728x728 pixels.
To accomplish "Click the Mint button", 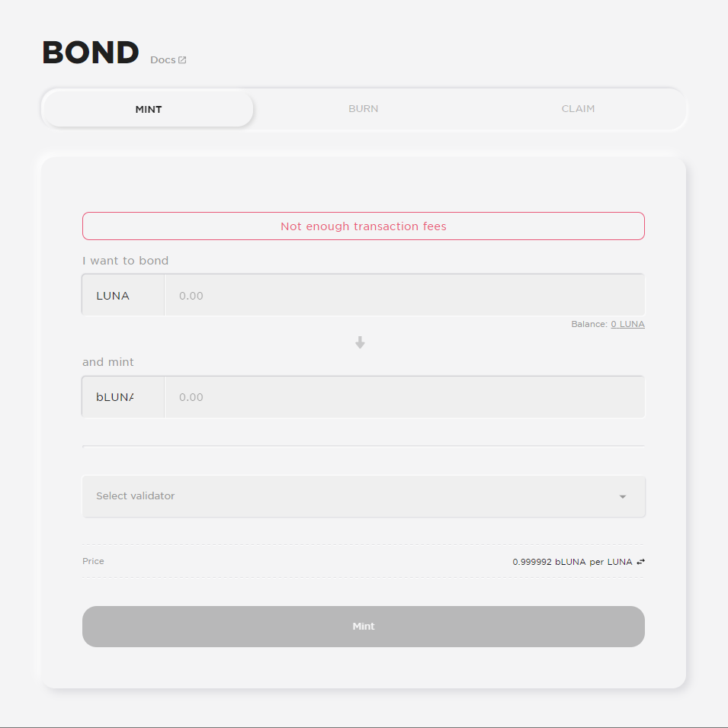I will click(x=364, y=627).
